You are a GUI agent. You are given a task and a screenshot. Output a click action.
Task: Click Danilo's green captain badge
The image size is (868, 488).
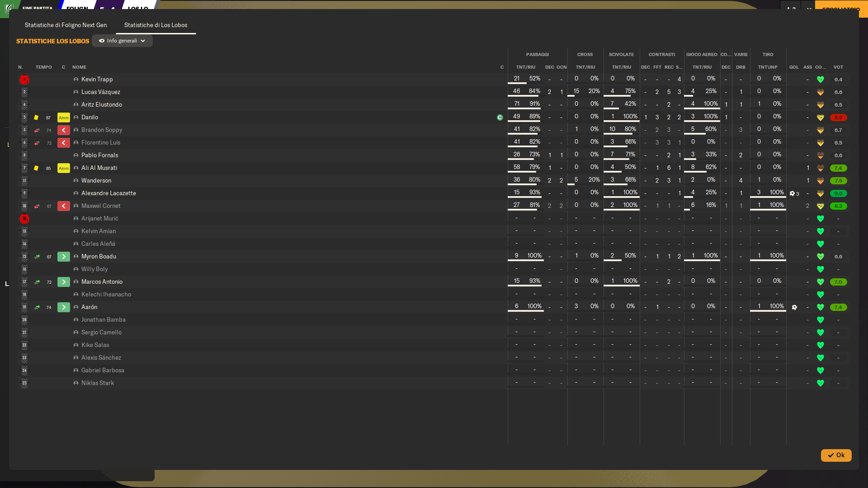[x=500, y=117]
